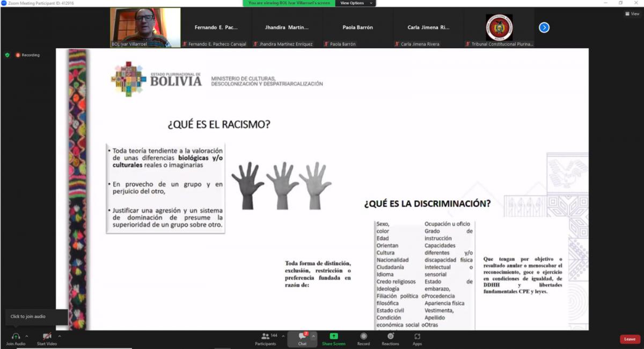Viewport: 644px width, 349px height.
Task: Click the Tribunal Constitucional participant tile
Action: point(499,28)
